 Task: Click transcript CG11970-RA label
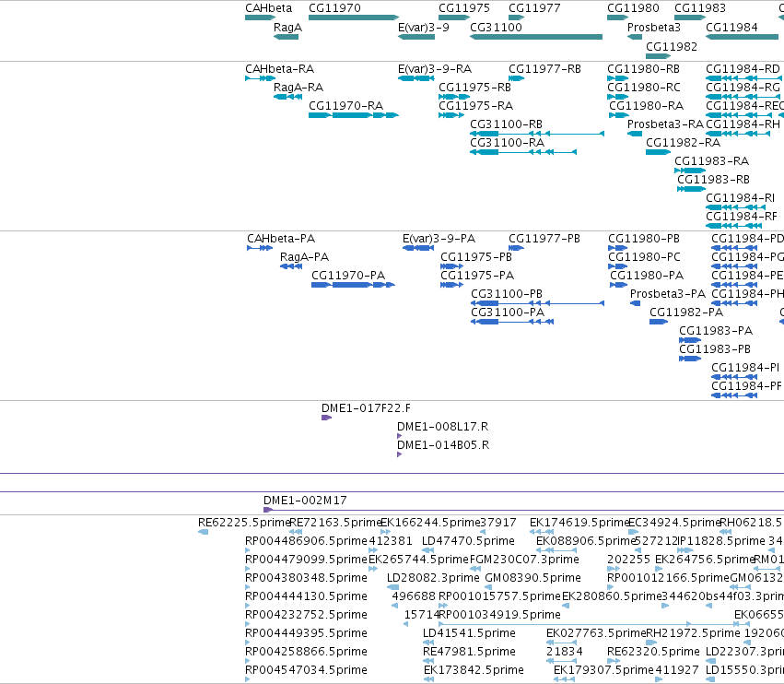[346, 106]
